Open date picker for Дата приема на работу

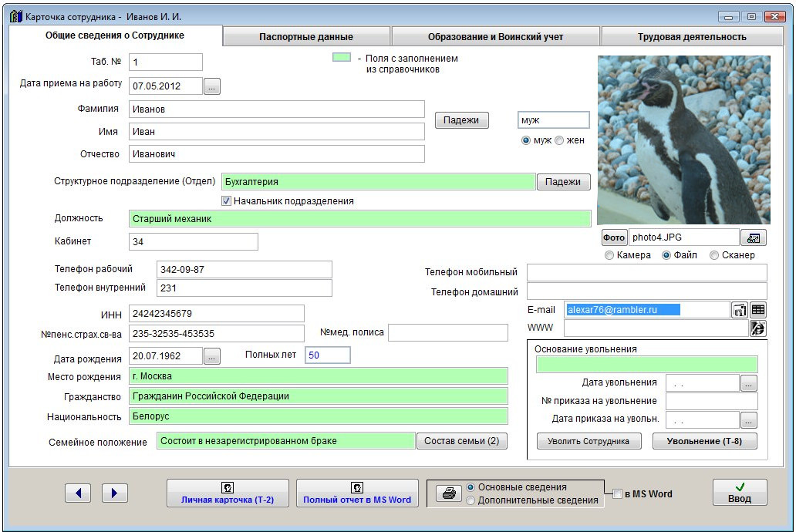click(x=212, y=86)
